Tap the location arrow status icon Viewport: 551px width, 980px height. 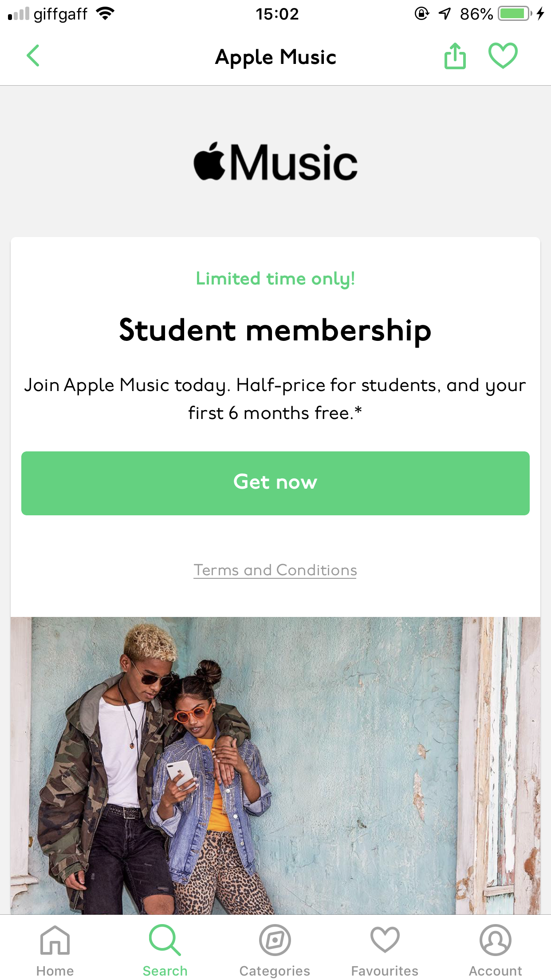[x=445, y=14]
